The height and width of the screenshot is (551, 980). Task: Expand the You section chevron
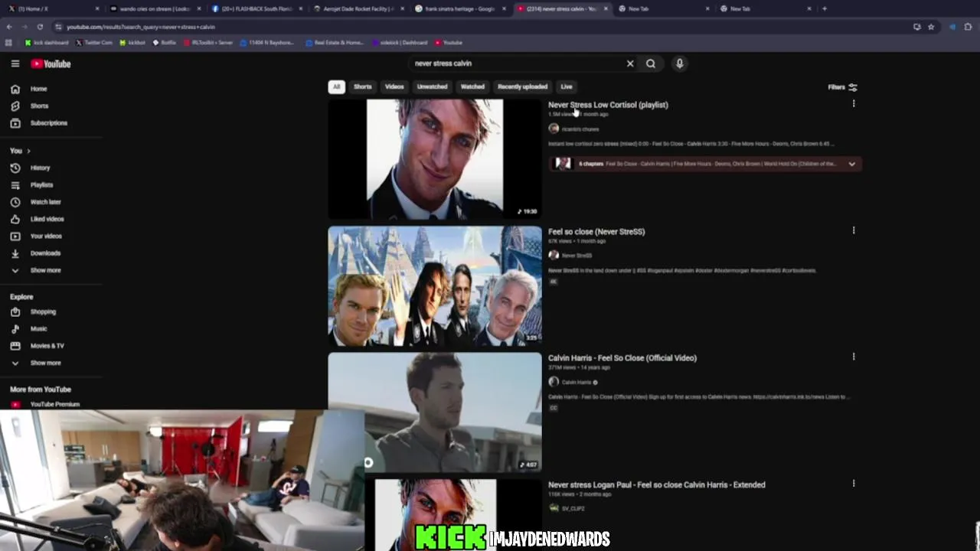28,151
